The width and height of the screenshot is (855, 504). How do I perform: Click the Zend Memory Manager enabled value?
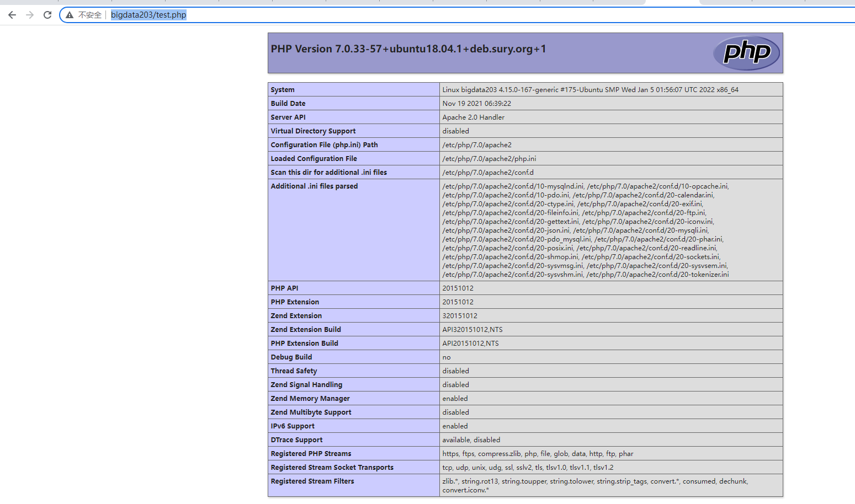455,398
